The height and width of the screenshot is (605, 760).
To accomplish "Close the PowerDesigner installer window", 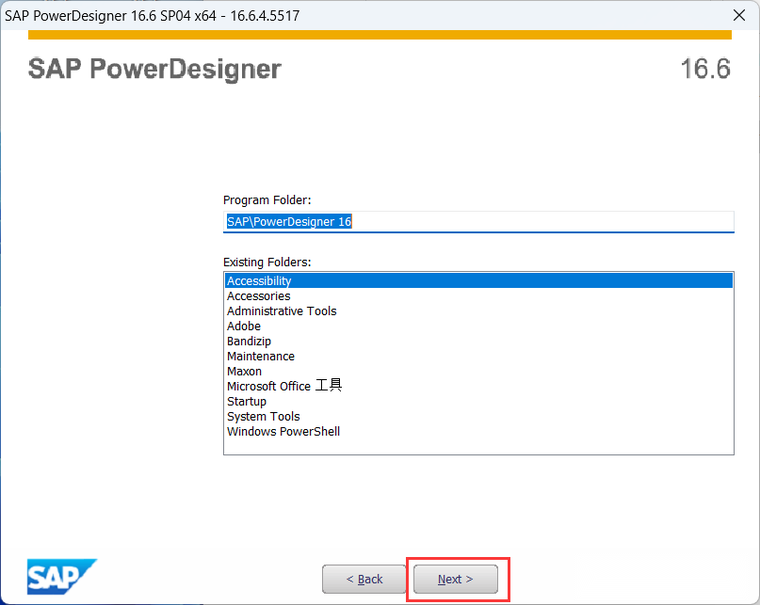I will [739, 15].
